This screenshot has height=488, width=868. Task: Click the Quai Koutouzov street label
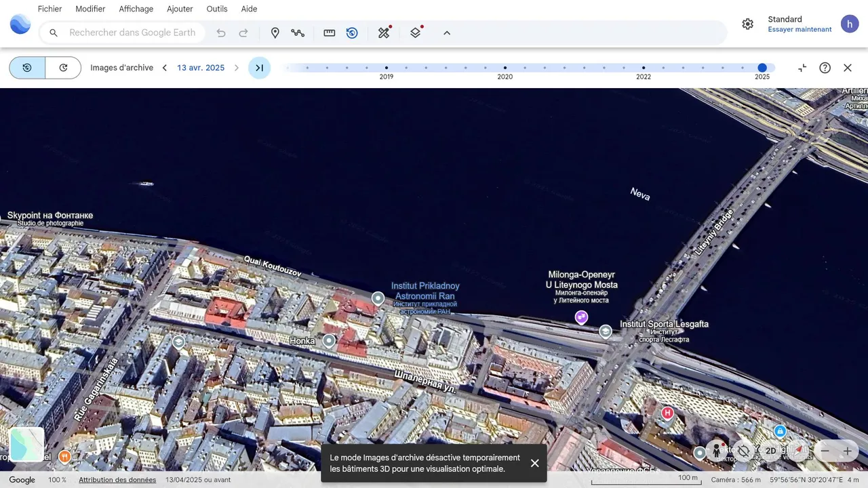click(x=273, y=266)
